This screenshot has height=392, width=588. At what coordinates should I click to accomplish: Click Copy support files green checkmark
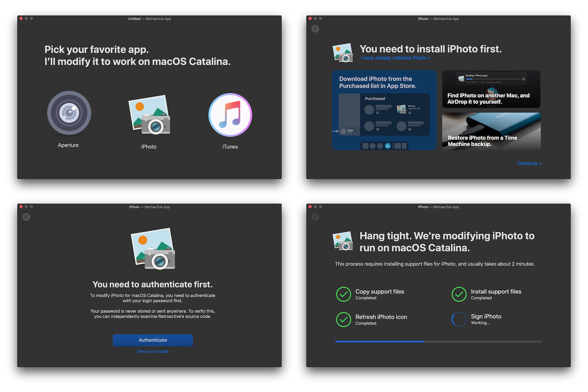click(x=344, y=294)
